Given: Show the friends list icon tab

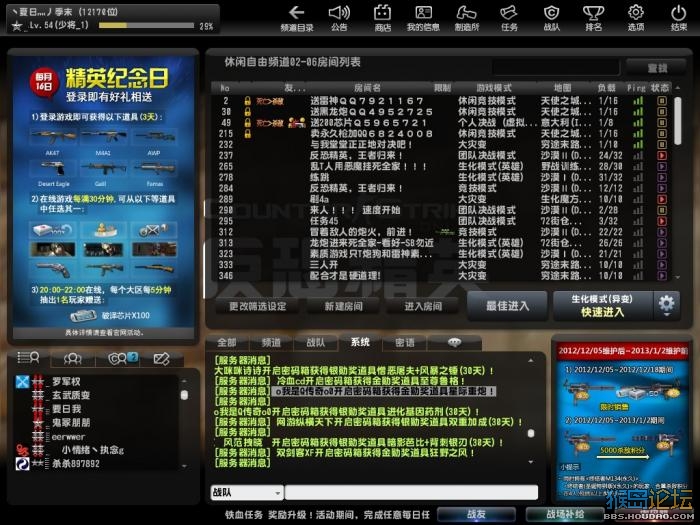Looking at the screenshot, I should coord(29,358).
